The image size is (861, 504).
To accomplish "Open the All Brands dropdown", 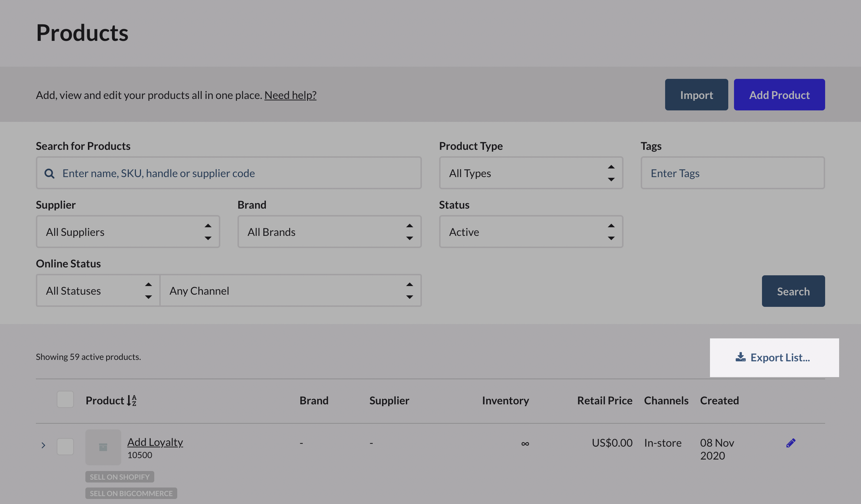I will (x=329, y=232).
